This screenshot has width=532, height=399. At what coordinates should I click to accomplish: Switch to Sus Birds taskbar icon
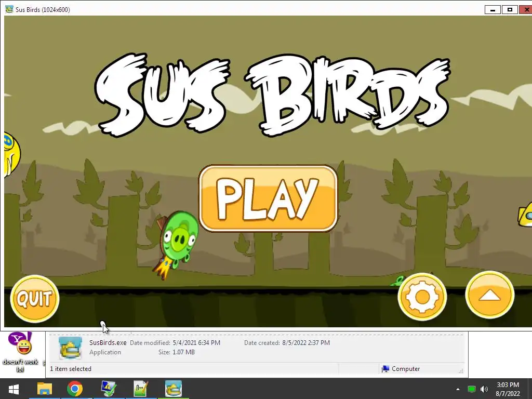pos(174,389)
